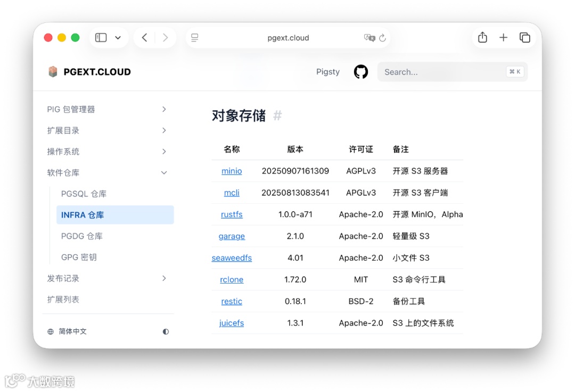
Task: Open 操作系统 in sidebar
Action: [x=63, y=152]
